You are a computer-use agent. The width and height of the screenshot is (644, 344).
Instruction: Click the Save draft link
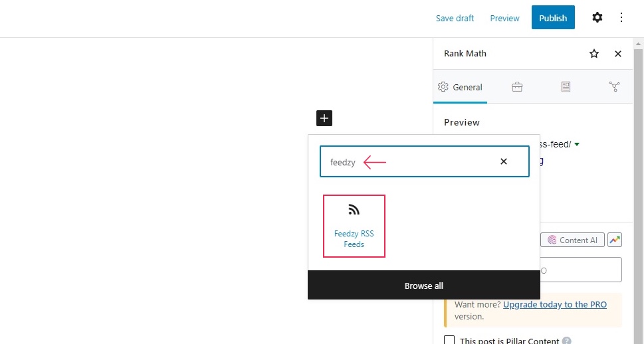[x=455, y=18]
